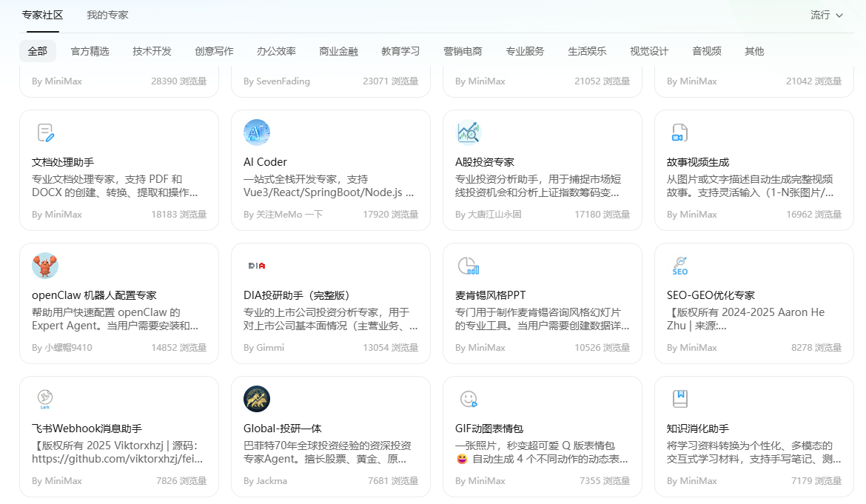The image size is (866, 504).
Task: Open the 流行 sort dropdown
Action: (x=827, y=15)
